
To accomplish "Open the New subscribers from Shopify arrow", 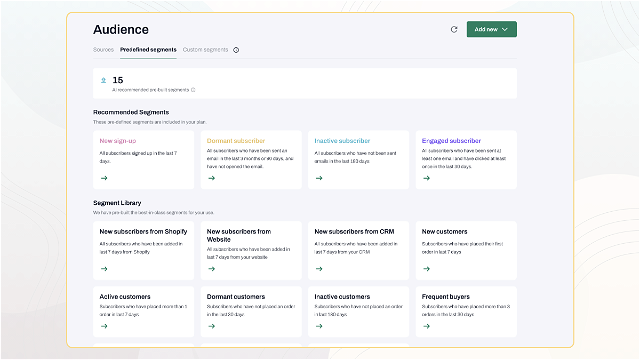I will tap(104, 269).
